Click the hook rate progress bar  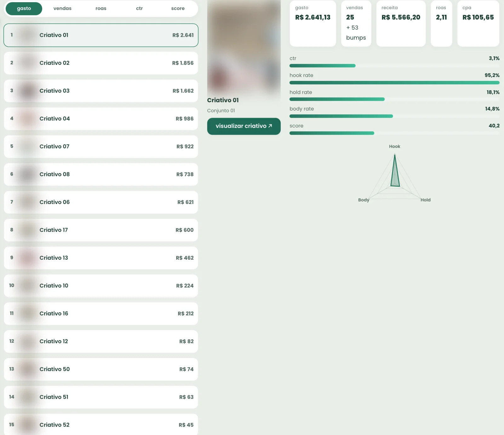click(394, 83)
